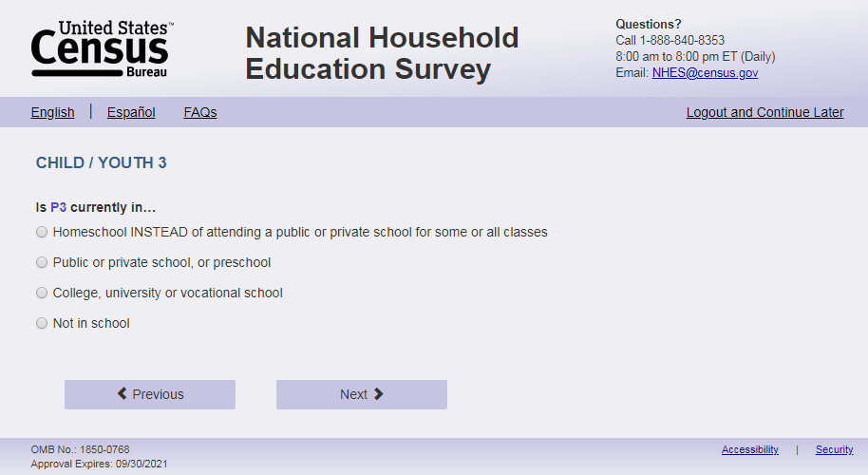
Task: Click Logout and Continue Later
Action: coord(765,112)
